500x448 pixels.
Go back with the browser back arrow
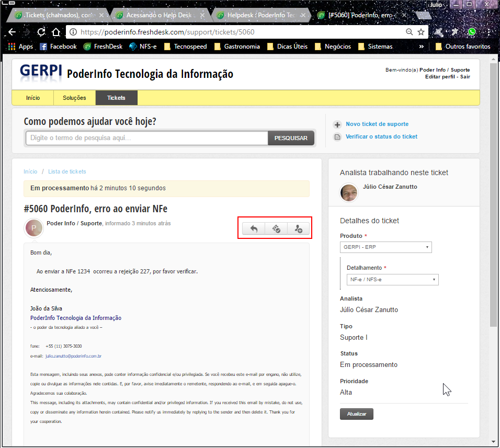(12, 32)
